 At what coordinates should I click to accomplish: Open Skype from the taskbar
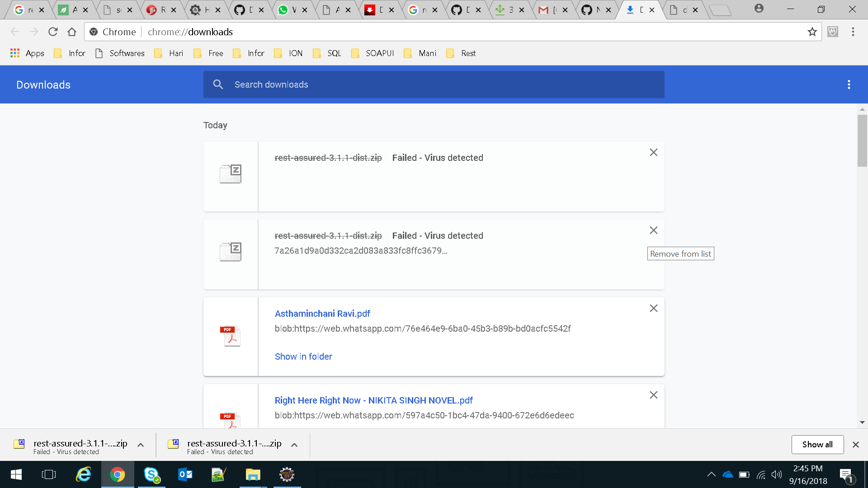coord(151,474)
